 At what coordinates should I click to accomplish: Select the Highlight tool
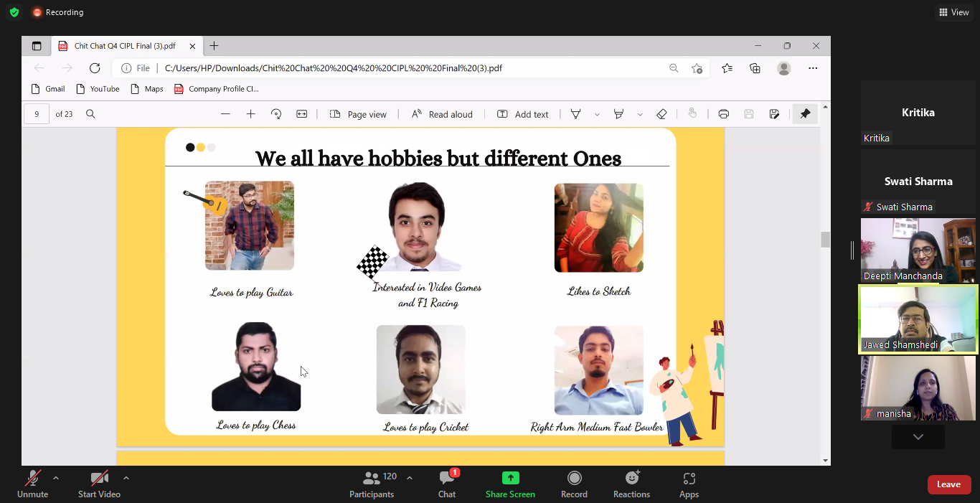point(618,114)
